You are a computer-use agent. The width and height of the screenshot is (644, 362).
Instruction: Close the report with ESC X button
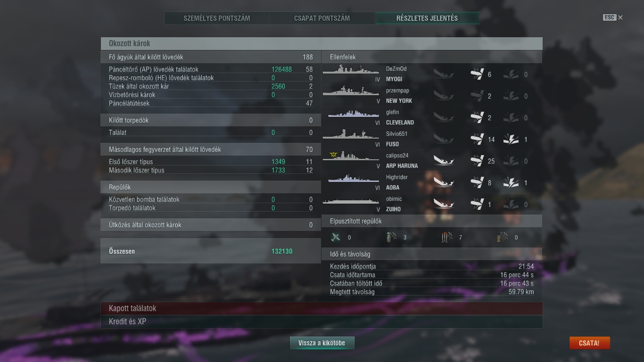pyautogui.click(x=613, y=17)
